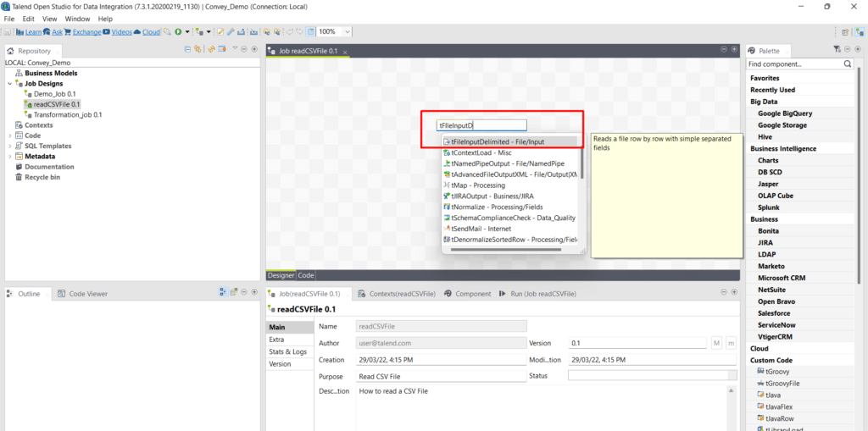Viewport: 868px width, 431px height.
Task: Choose tMap - Processing suggestion
Action: [x=510, y=185]
